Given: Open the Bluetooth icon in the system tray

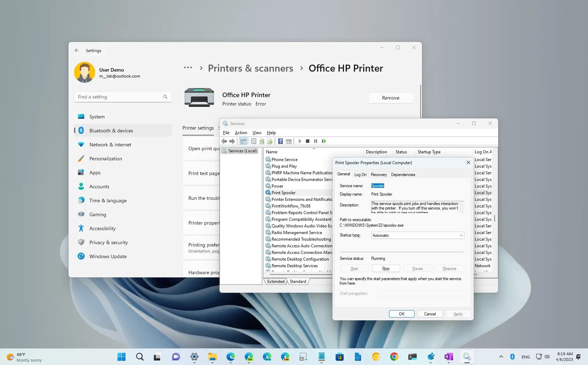Looking at the screenshot, I should (512, 357).
